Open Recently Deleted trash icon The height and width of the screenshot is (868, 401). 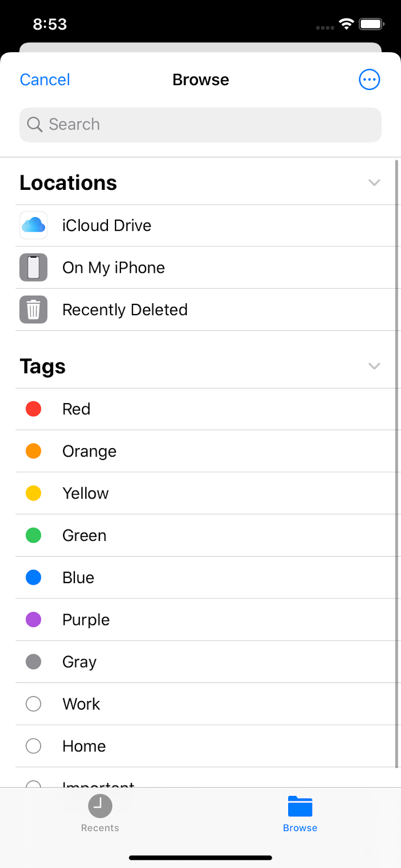coord(34,310)
